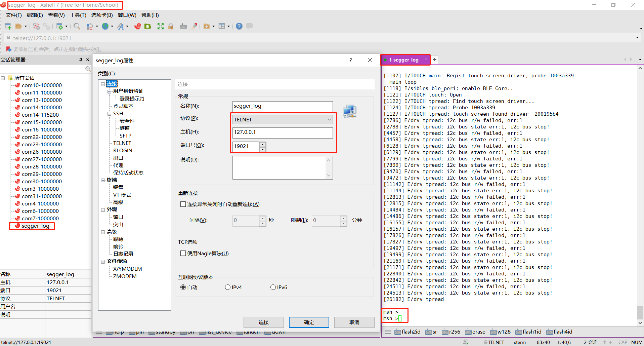Enable auto reconnect on abnormal close checkbox

click(183, 204)
